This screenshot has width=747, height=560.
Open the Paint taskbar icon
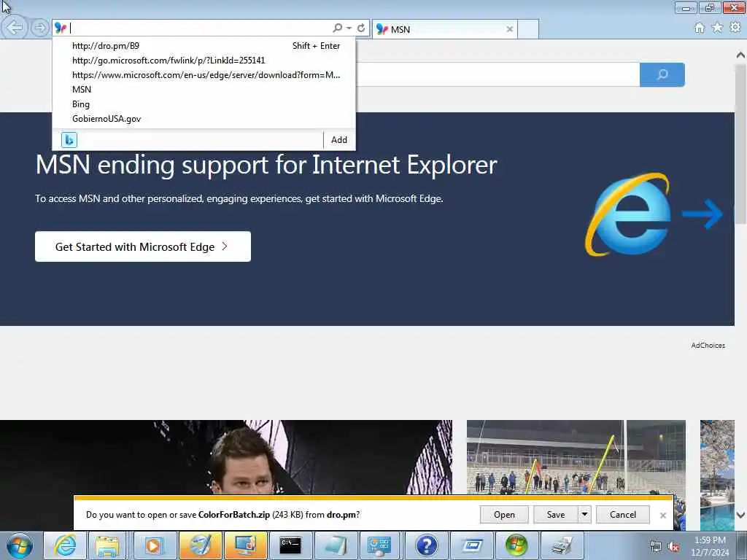(x=200, y=545)
